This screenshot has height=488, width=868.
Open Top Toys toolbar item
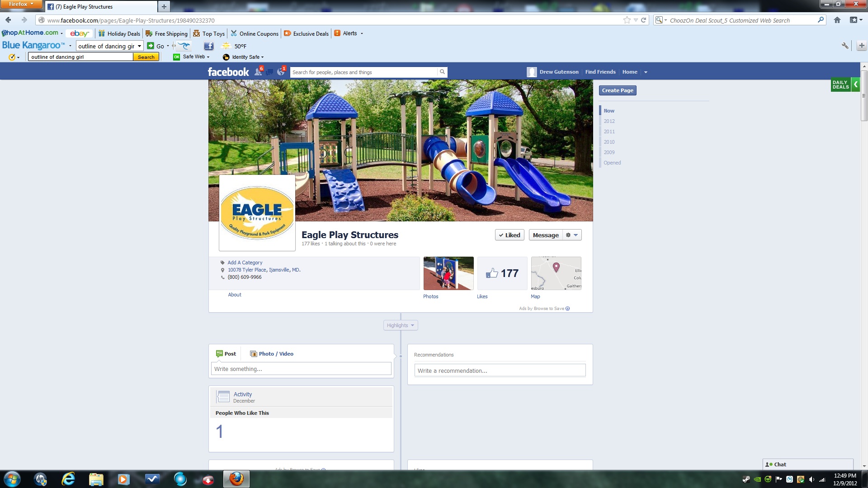(x=209, y=33)
